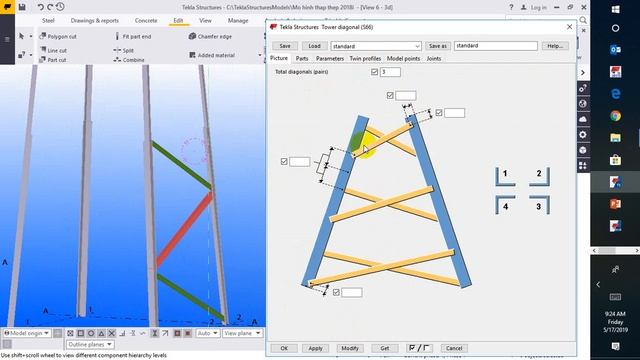Click the Apply button
Screen dimensions: 640x360
point(315,348)
